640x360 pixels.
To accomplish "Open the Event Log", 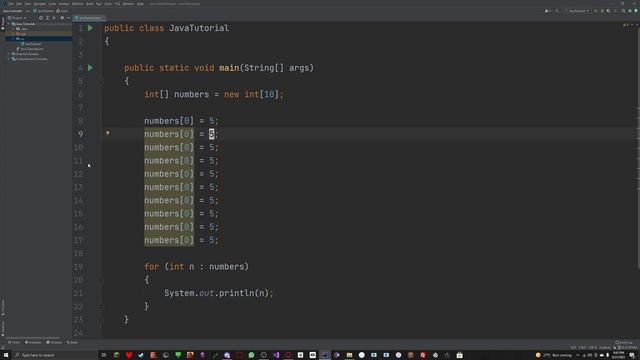I will (624, 342).
